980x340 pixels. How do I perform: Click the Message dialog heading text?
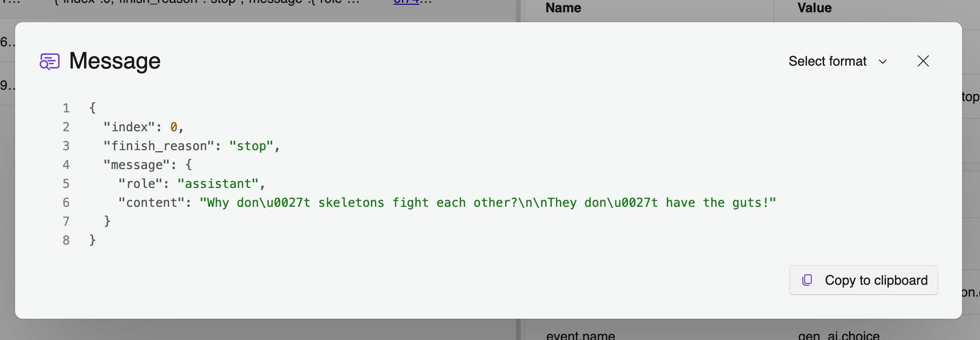(x=115, y=61)
